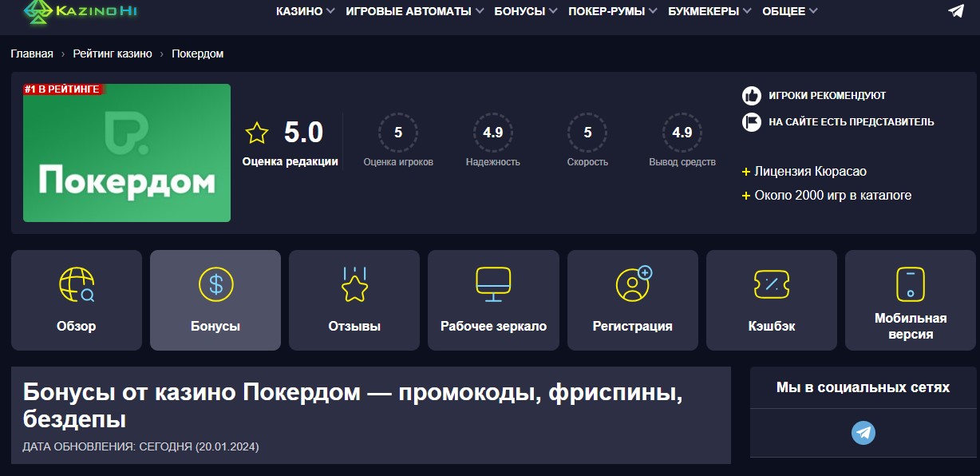The height and width of the screenshot is (476, 980).
Task: Open the Регистрация tab label
Action: (x=633, y=326)
